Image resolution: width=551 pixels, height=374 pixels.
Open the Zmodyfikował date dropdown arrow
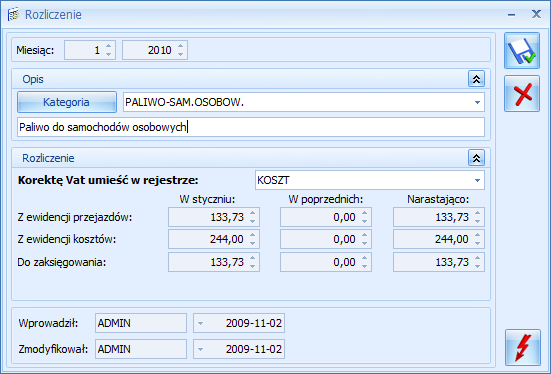tap(200, 349)
